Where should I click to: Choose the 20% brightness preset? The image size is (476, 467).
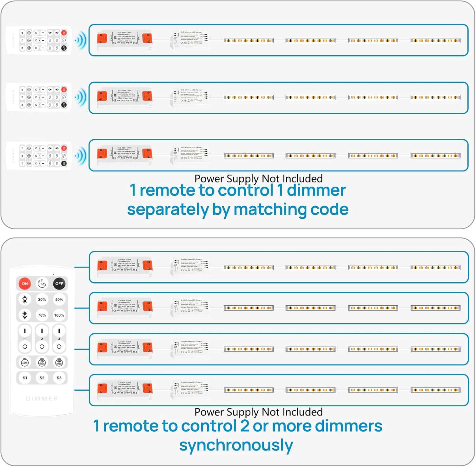coord(42,299)
